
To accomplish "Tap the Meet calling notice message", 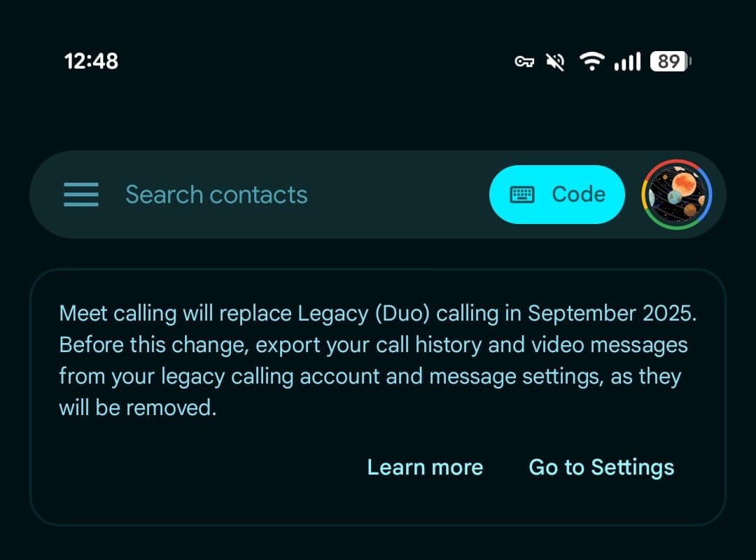I will [377, 360].
